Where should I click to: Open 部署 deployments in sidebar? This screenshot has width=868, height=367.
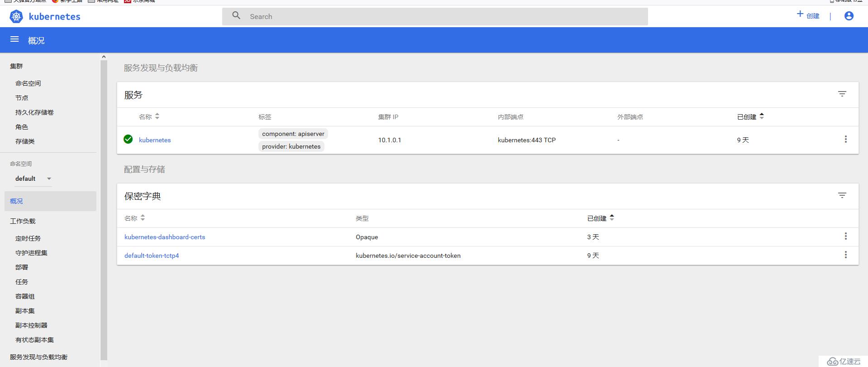[x=22, y=267]
